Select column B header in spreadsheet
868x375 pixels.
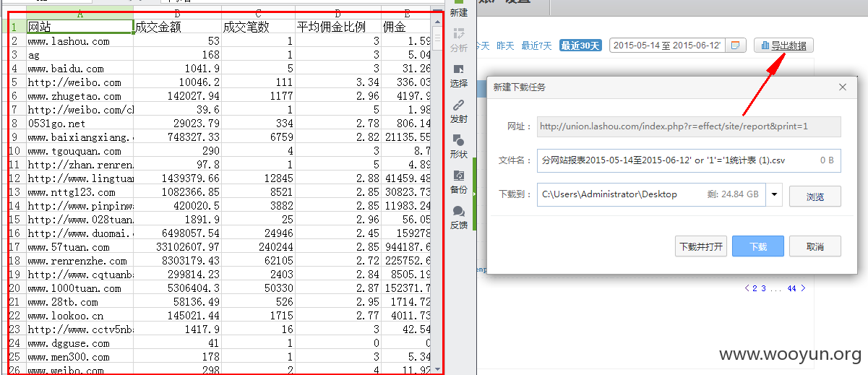(177, 14)
